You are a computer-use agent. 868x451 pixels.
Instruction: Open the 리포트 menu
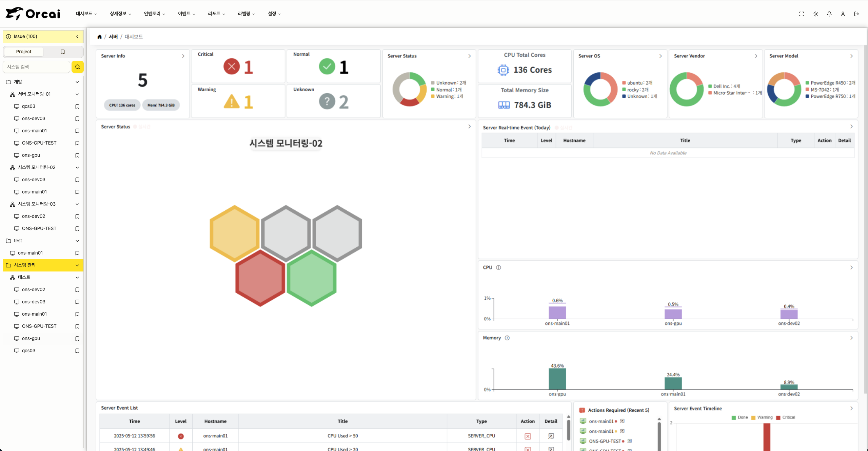216,14
